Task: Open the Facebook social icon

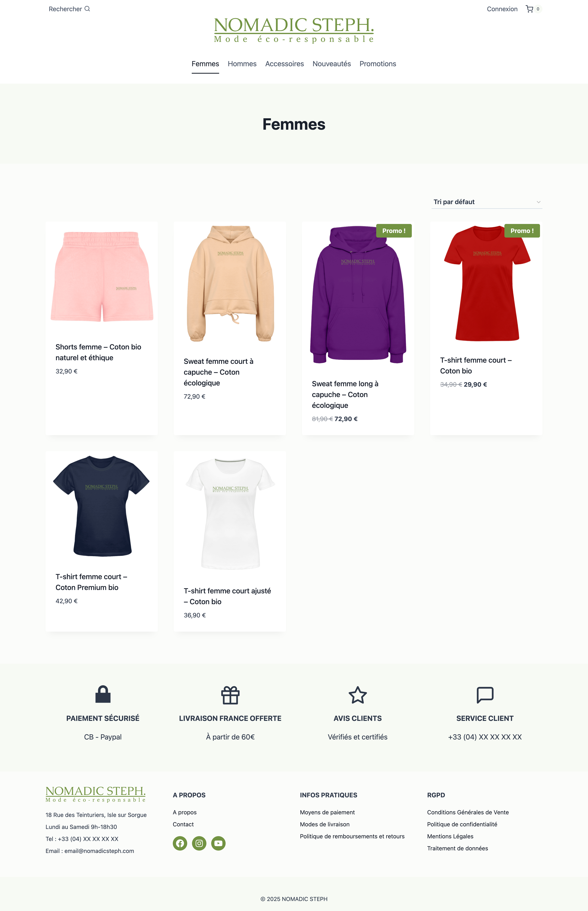Action: [180, 843]
